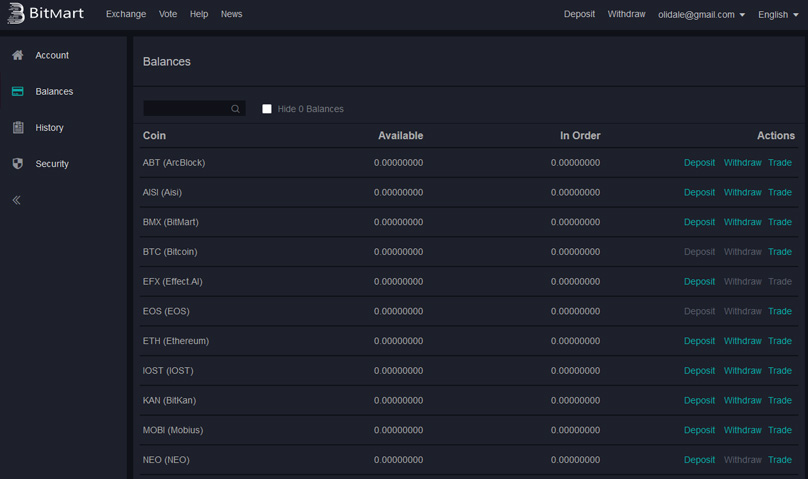The image size is (808, 479).
Task: Click Trade for IOST (IOST)
Action: coord(780,370)
